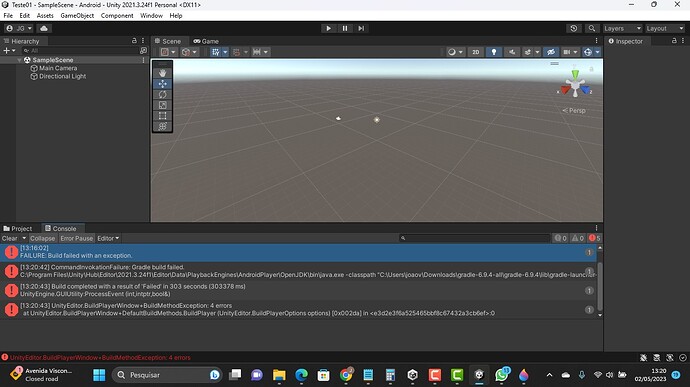The height and width of the screenshot is (387, 690).
Task: Open the Hierarchy panel kebab menu
Action: [x=143, y=41]
